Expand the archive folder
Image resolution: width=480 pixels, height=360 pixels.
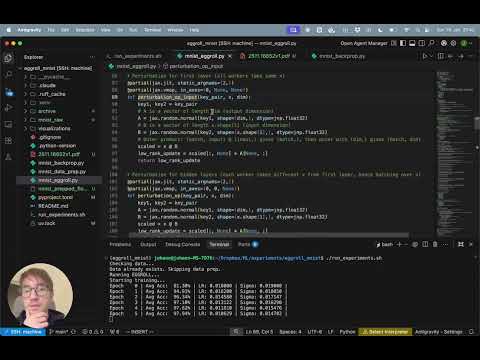(59, 111)
